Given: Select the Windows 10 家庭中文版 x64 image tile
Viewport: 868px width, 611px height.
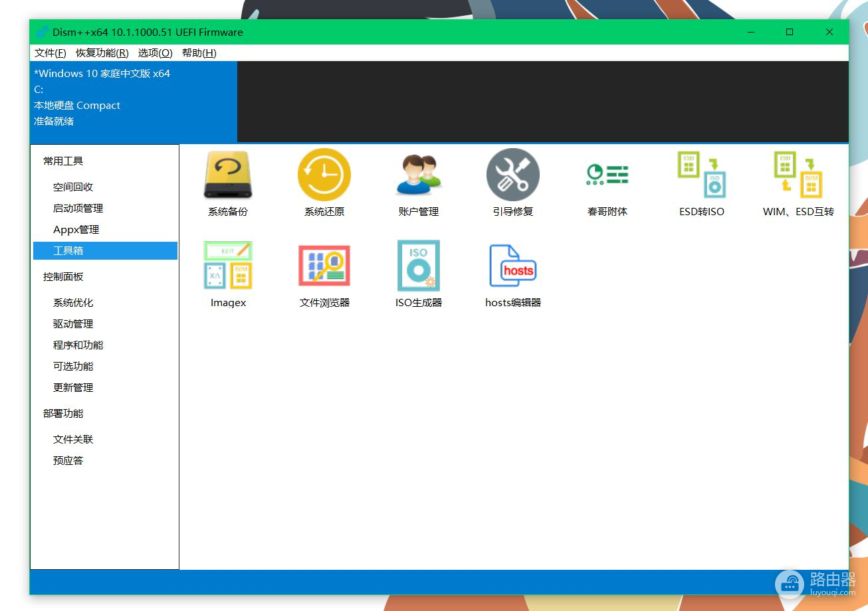Looking at the screenshot, I should tap(134, 102).
